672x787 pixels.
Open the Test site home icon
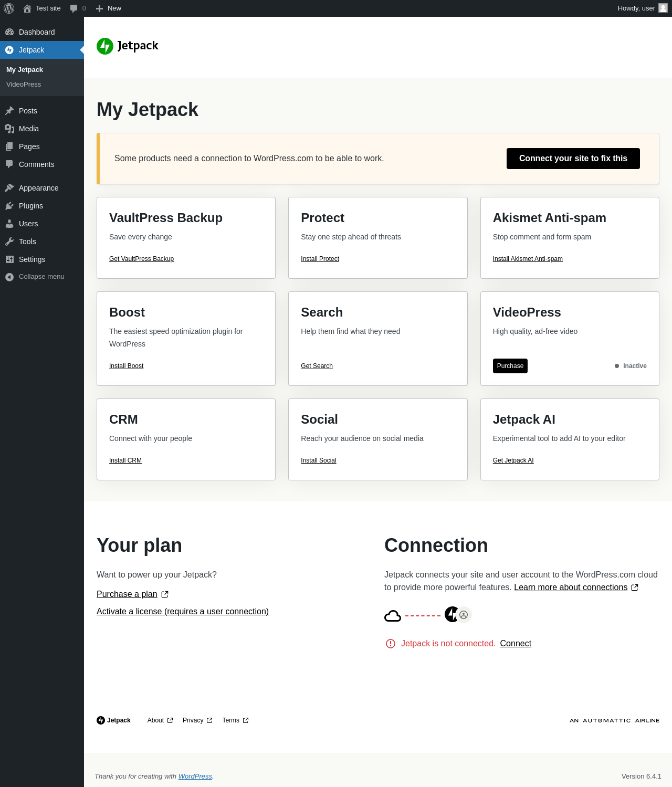pos(27,8)
